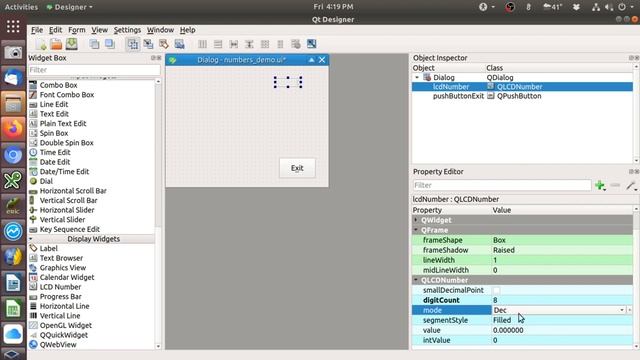
Task: Open the Window menu
Action: [x=160, y=30]
